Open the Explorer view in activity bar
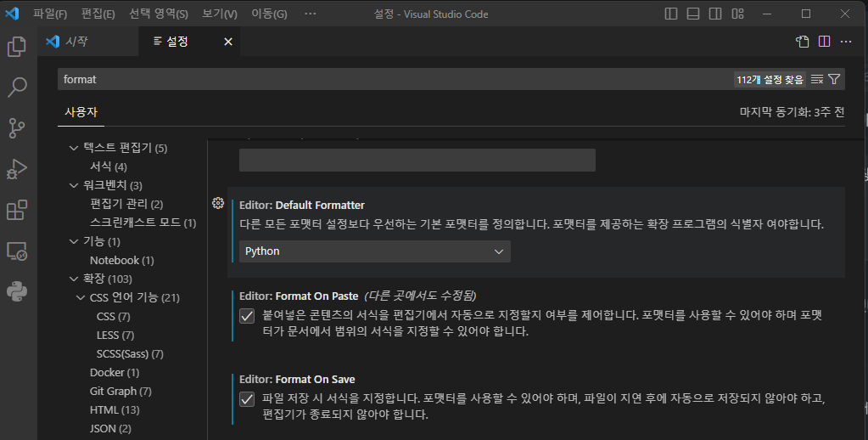868x440 pixels. tap(17, 47)
